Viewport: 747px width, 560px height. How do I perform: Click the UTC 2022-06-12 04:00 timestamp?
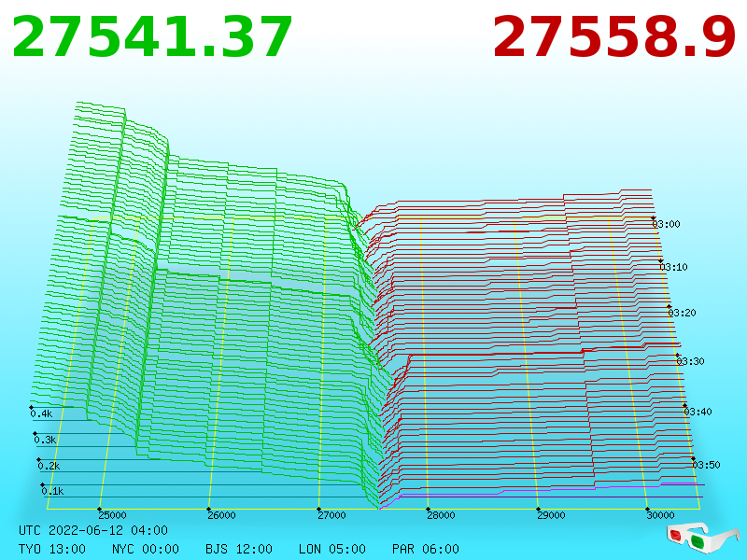click(93, 530)
